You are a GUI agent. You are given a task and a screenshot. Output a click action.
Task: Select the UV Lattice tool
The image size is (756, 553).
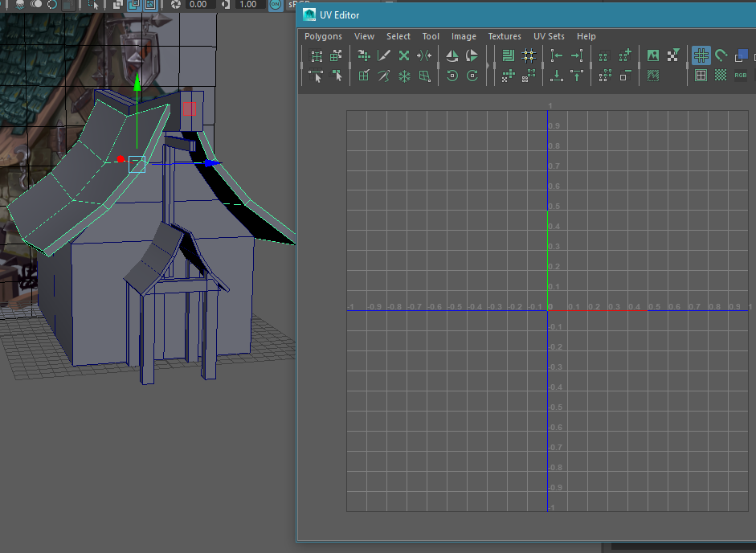click(316, 55)
